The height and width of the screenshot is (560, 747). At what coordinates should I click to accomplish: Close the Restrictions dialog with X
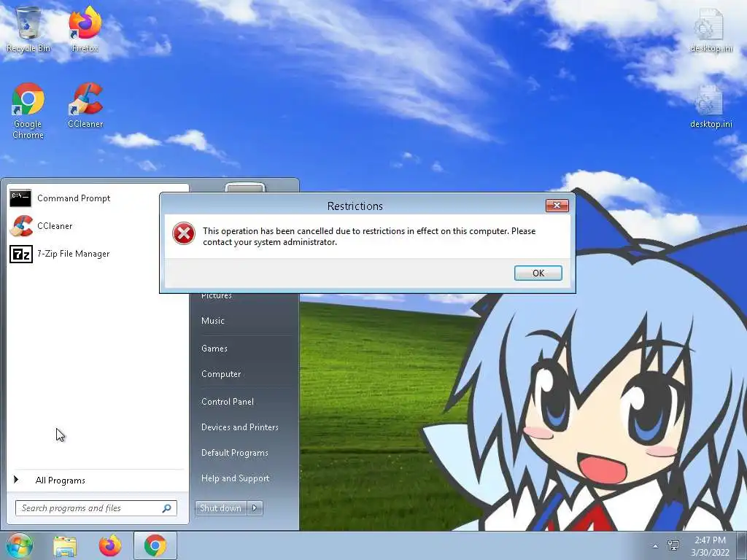pyautogui.click(x=557, y=205)
